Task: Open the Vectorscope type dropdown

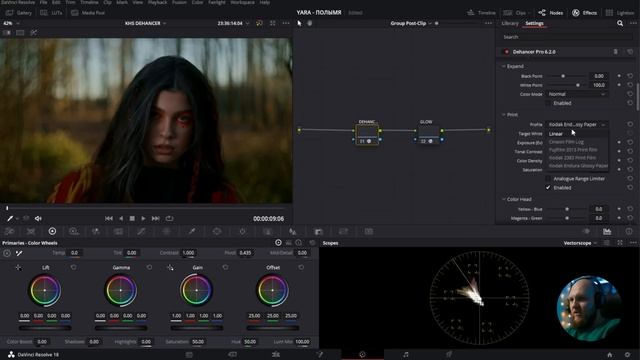Action: (580, 243)
